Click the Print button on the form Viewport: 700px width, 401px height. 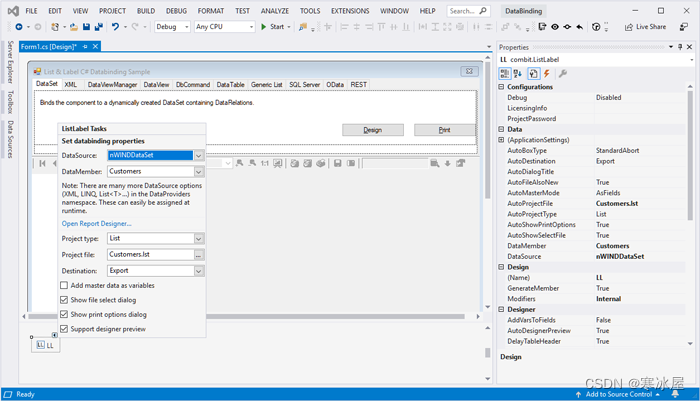[444, 130]
